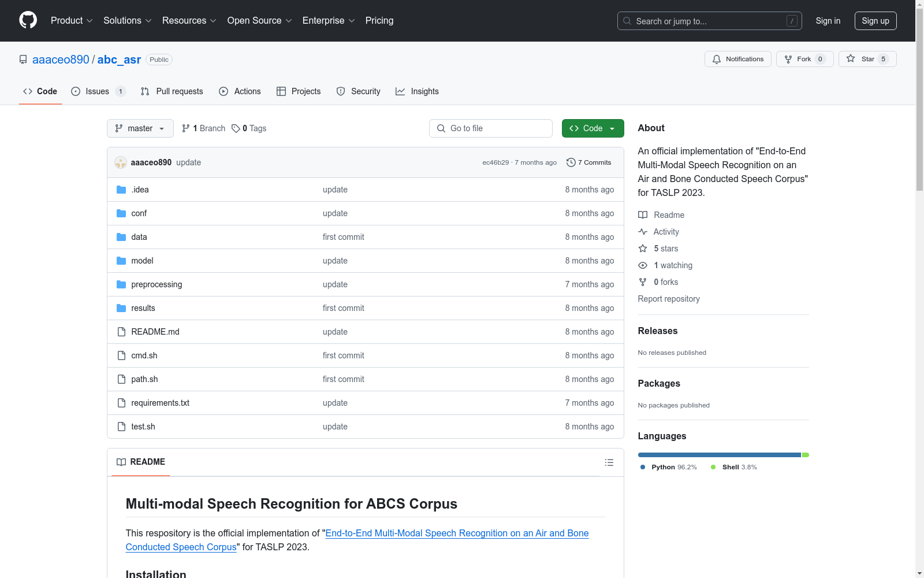Click the cmd.sh file icon
924x578 pixels.
(121, 355)
